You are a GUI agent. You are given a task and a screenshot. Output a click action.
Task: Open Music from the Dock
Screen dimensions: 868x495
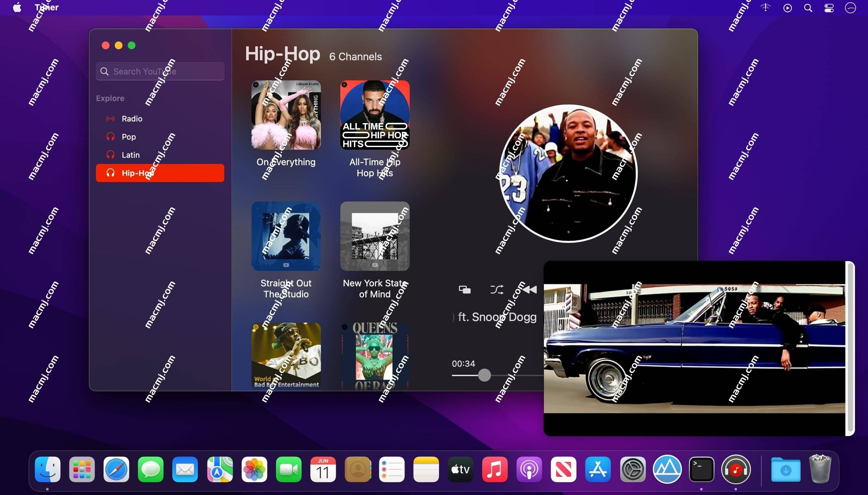(495, 469)
